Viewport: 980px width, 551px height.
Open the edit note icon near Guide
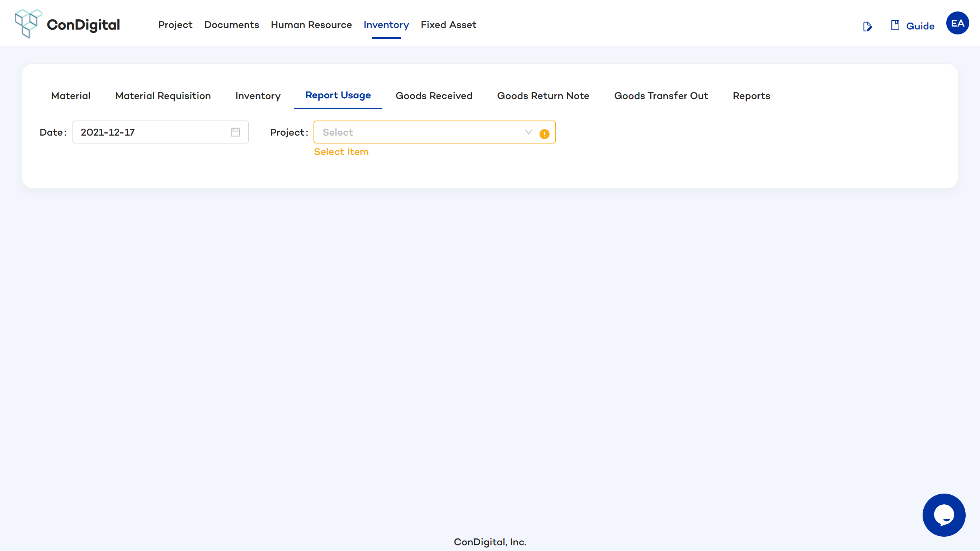(867, 26)
